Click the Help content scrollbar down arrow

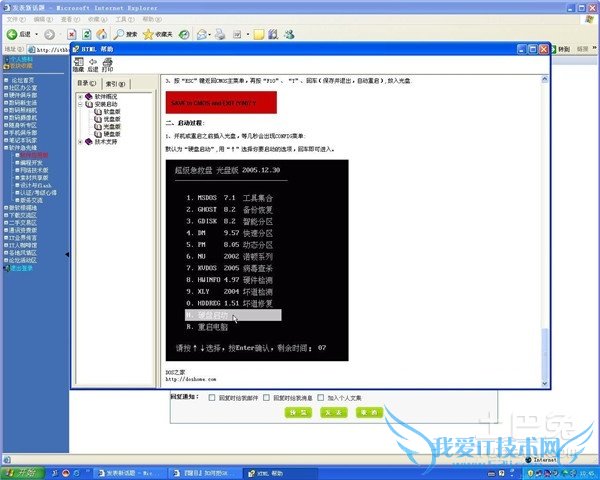click(x=545, y=383)
